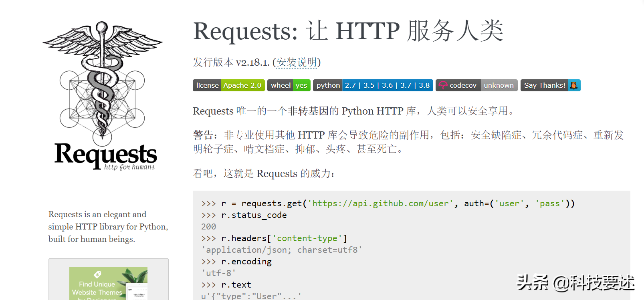Open the 安装说明 installation link

coord(297,62)
